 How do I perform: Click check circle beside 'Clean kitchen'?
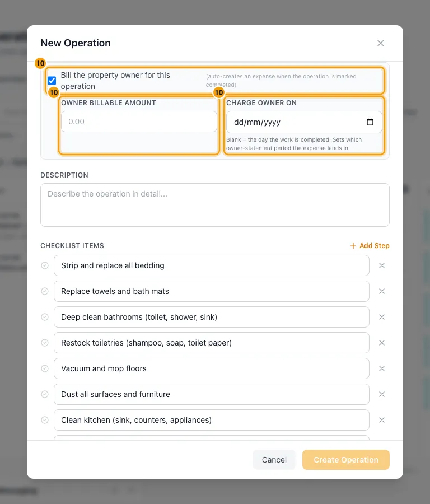click(x=45, y=420)
